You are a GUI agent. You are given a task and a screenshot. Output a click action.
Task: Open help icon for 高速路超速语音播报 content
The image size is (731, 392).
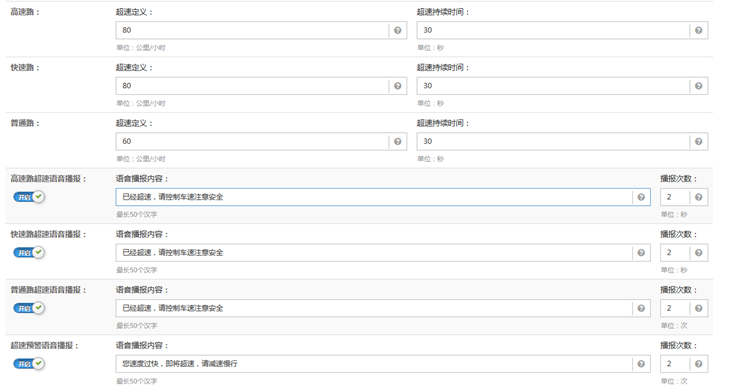[641, 197]
